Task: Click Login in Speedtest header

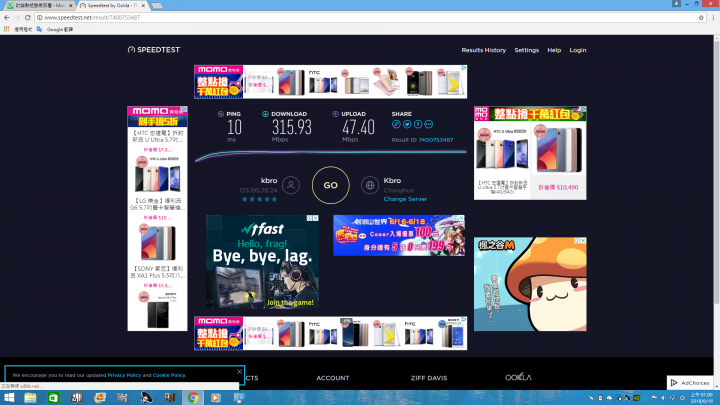Action: [x=578, y=50]
